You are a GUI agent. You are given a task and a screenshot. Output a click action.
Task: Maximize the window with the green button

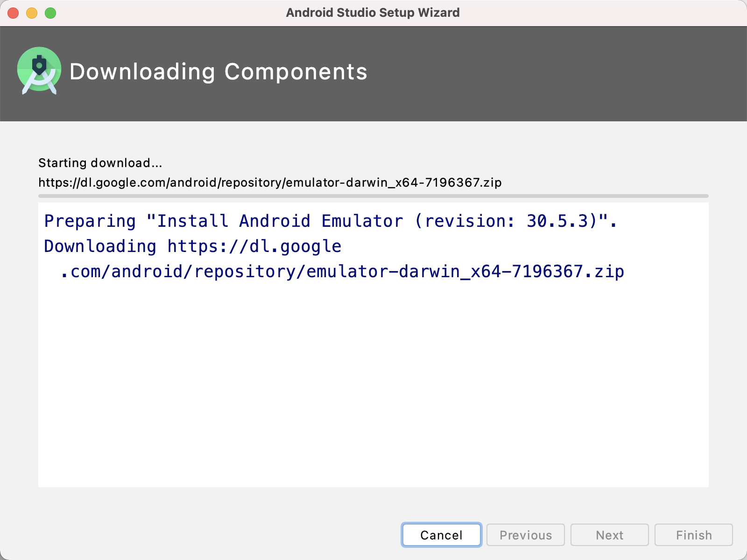pyautogui.click(x=50, y=13)
